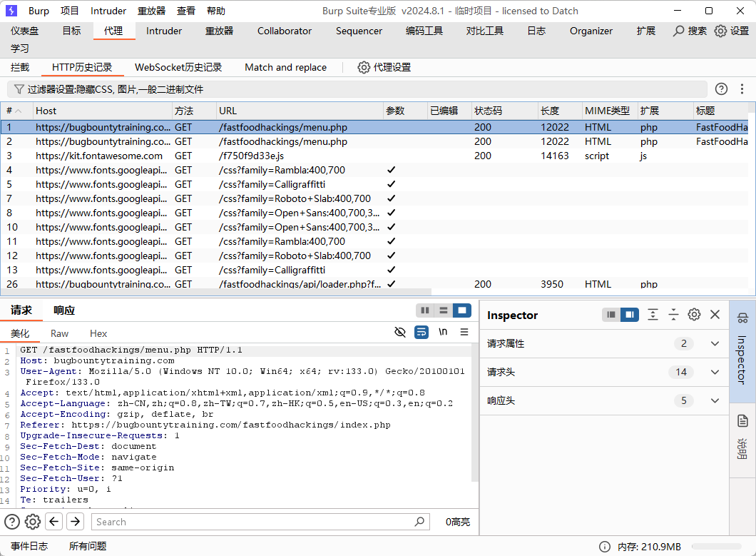Open Match and replace sub-tab
The height and width of the screenshot is (556, 756).
tap(285, 67)
